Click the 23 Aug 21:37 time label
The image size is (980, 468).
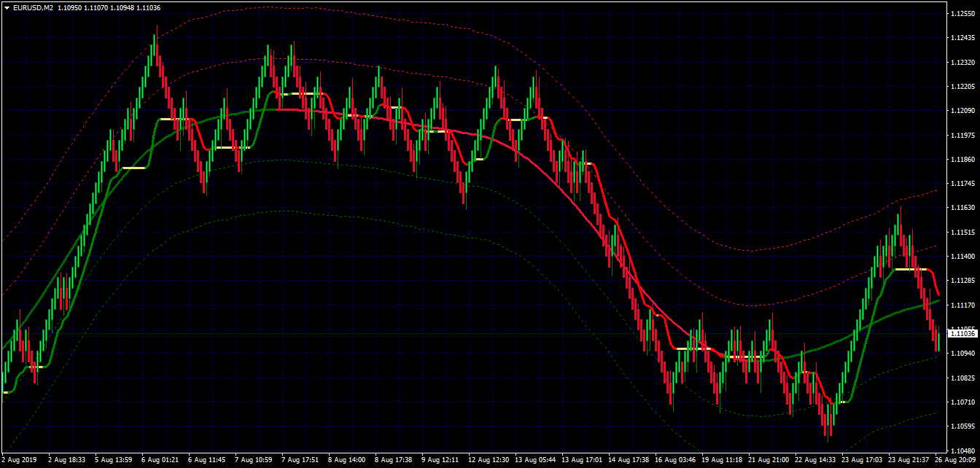tap(909, 461)
